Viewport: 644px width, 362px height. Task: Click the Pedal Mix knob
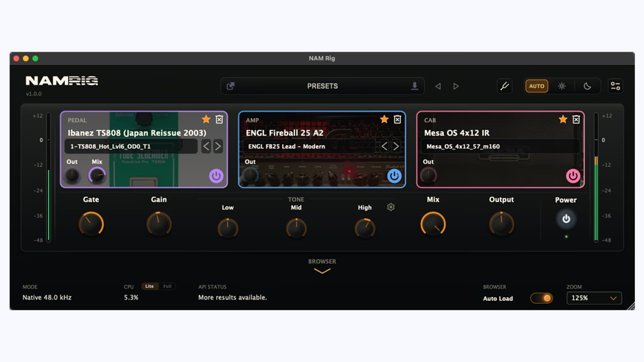click(97, 175)
